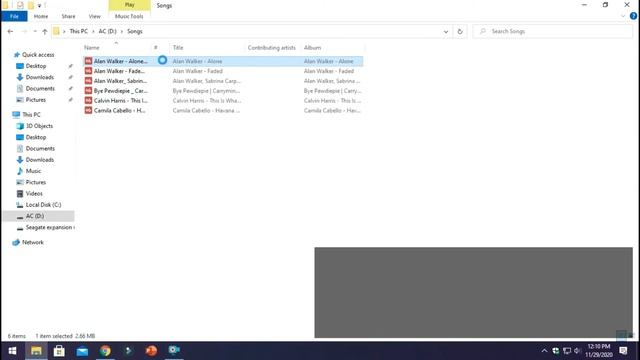
Task: Click AC (D:) in address path
Action: pyautogui.click(x=107, y=31)
